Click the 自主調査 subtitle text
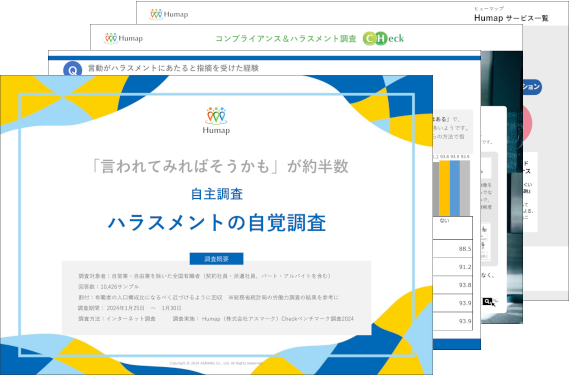Screen dimensions: 570x375 coord(217,194)
